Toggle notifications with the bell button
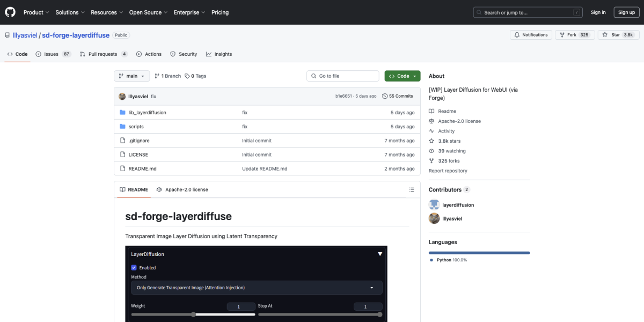This screenshot has width=644, height=322. click(x=530, y=34)
